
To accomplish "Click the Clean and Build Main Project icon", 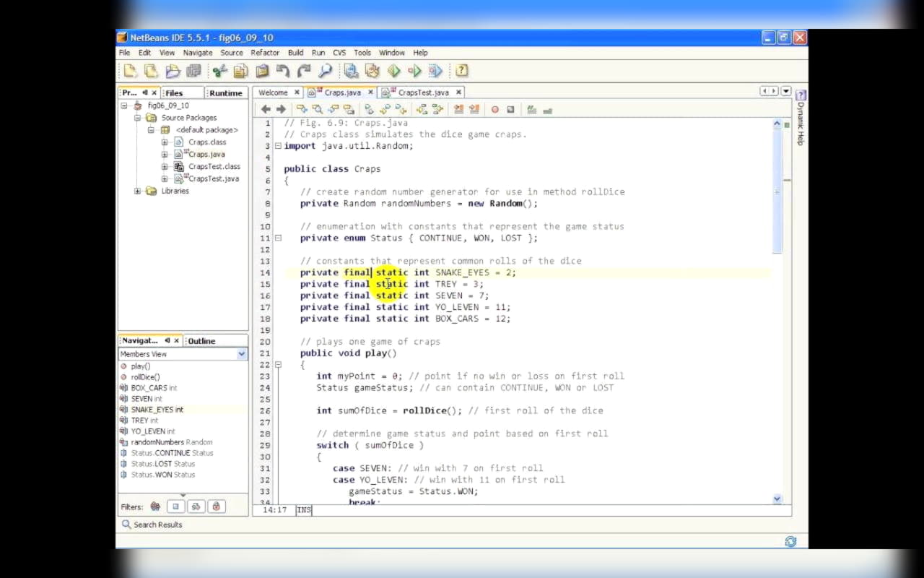I will pos(372,71).
